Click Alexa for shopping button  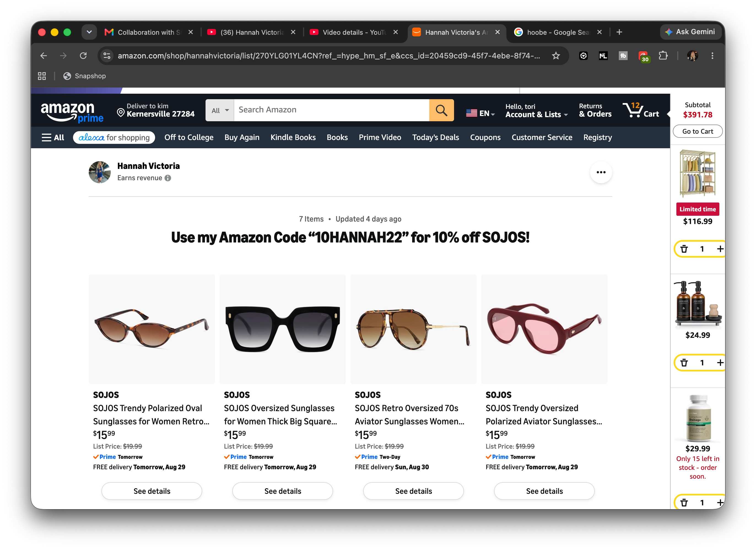click(114, 137)
